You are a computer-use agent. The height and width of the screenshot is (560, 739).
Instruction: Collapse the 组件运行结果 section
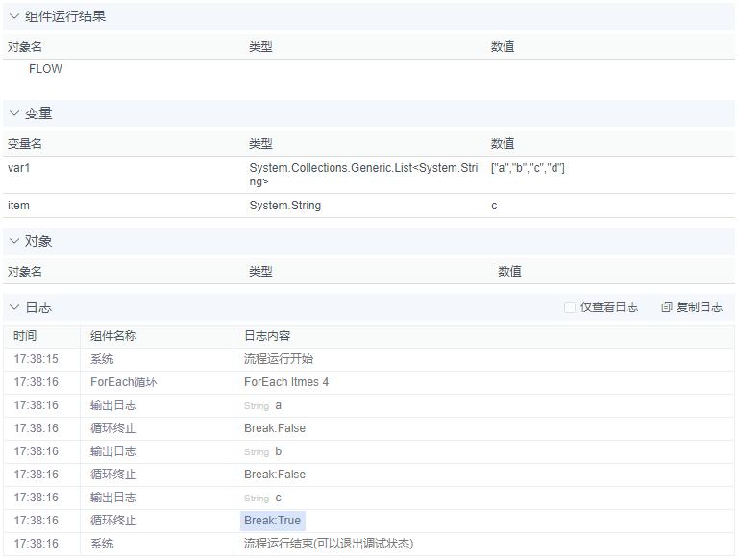coord(14,16)
